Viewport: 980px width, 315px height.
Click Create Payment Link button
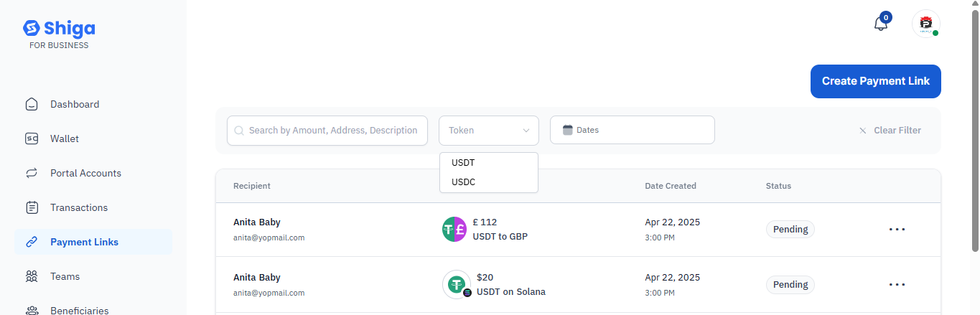(x=875, y=81)
